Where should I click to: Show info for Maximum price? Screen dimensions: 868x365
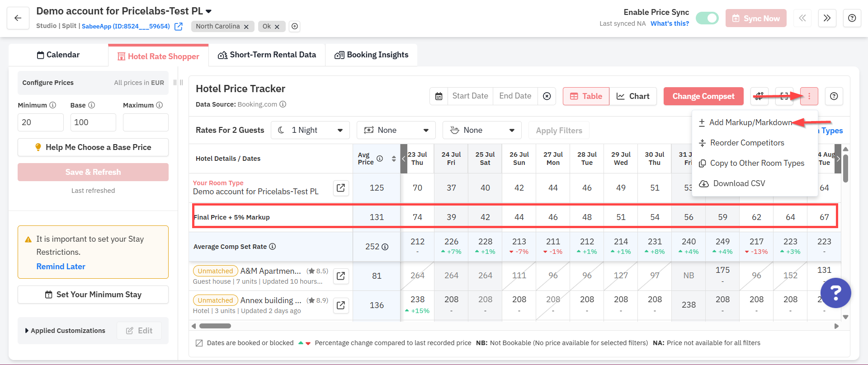(x=160, y=105)
